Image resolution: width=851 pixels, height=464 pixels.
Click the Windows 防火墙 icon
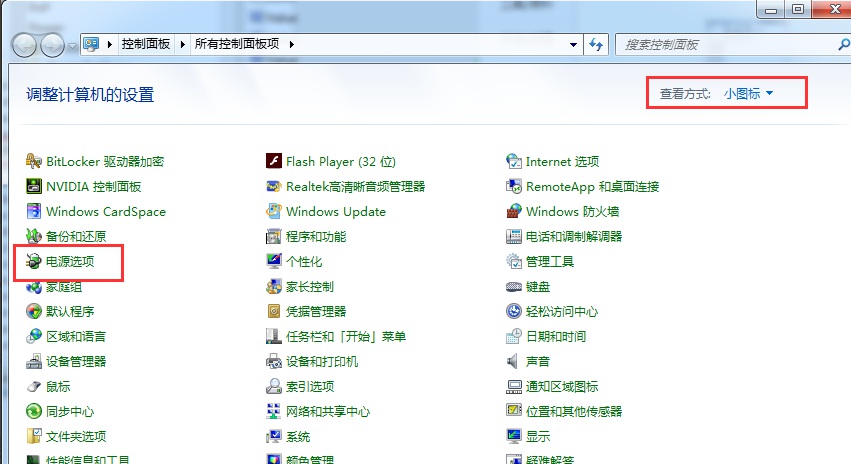click(515, 211)
